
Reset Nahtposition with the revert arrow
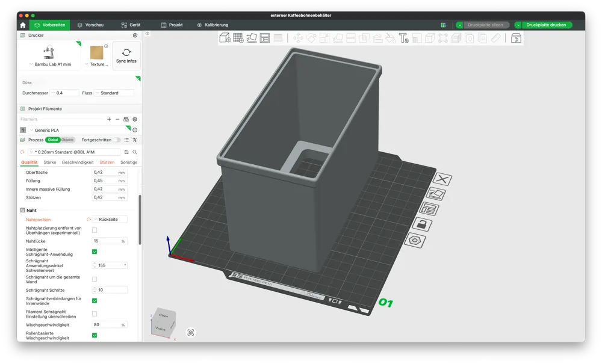tap(88, 220)
